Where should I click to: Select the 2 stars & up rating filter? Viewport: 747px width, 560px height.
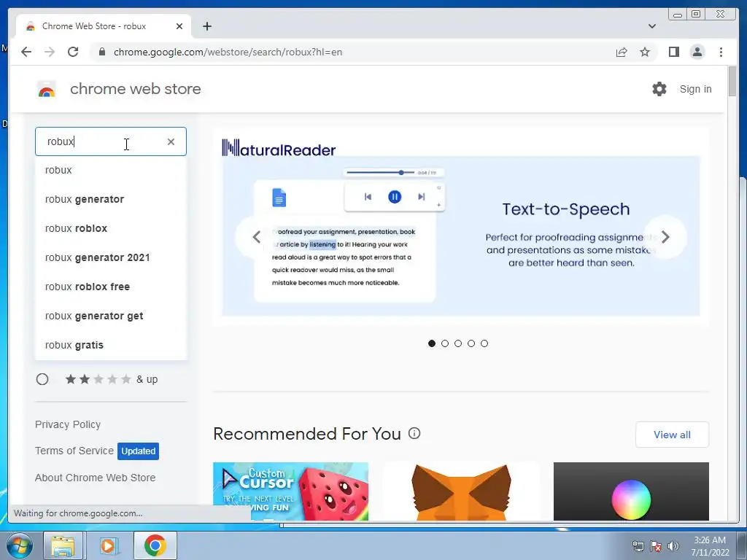click(42, 379)
